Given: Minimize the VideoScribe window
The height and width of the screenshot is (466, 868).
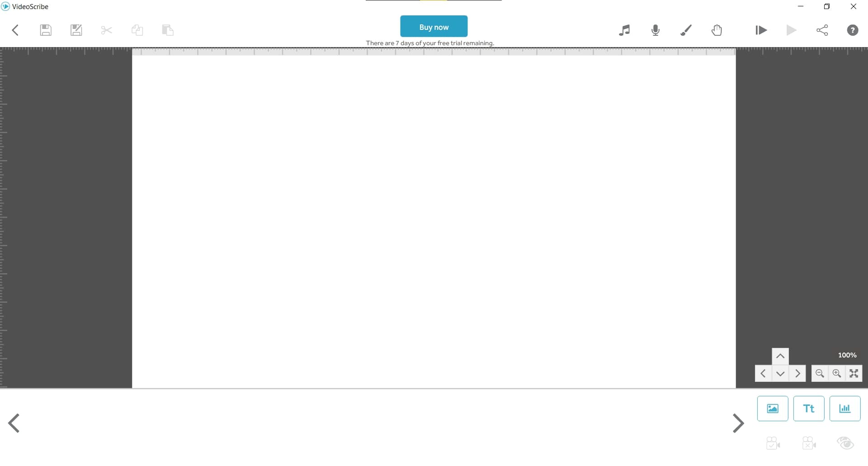Looking at the screenshot, I should tap(801, 6).
